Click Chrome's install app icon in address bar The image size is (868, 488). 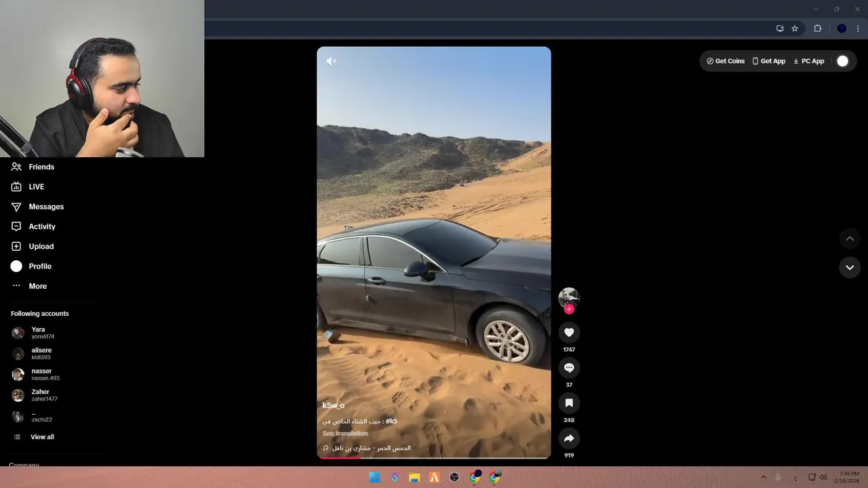point(780,28)
